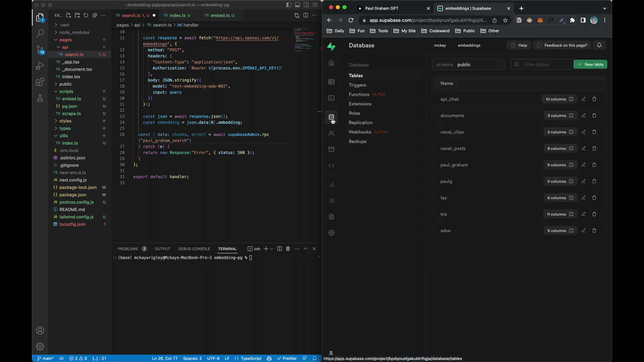Viewport: 644px width, 362px height.
Task: Open the Testing flask icon in activity bar
Action: tap(40, 98)
